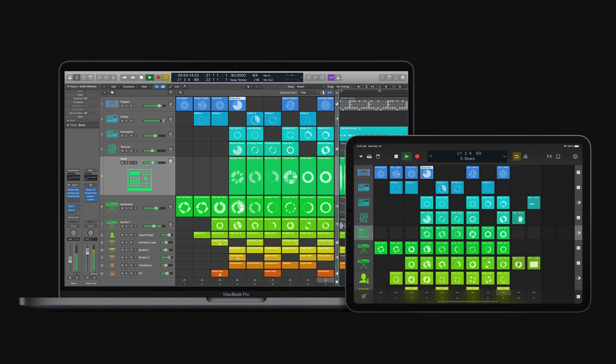Open the Loop Browser icon on MacBook
This screenshot has height=364, width=616.
(396, 78)
